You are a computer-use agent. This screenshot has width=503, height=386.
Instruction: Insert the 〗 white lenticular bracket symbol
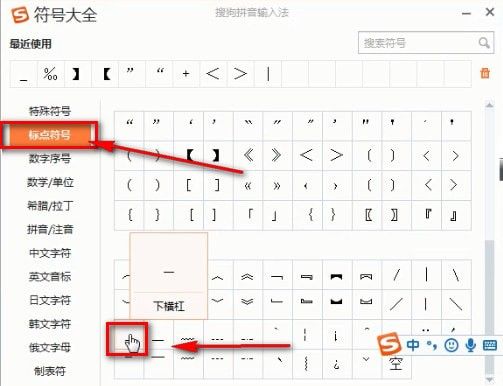(397, 215)
